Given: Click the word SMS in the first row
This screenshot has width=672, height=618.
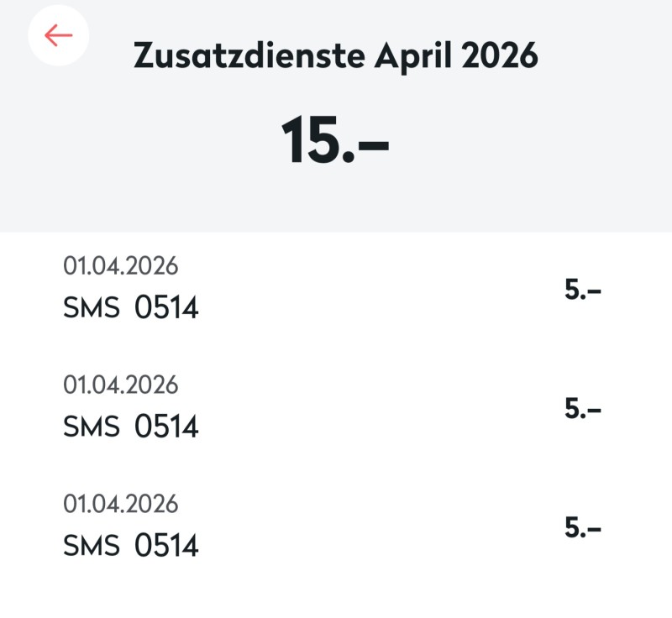Looking at the screenshot, I should pyautogui.click(x=92, y=308).
